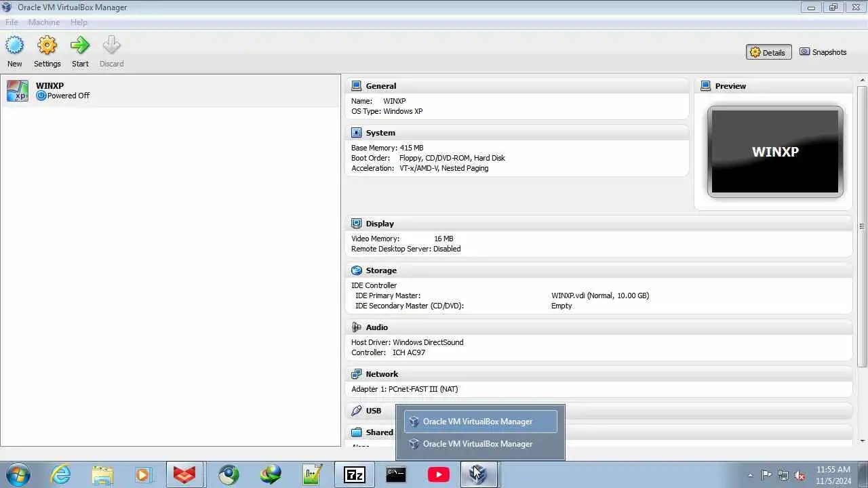The width and height of the screenshot is (868, 488).
Task: Click the network tray icon
Action: tap(783, 475)
